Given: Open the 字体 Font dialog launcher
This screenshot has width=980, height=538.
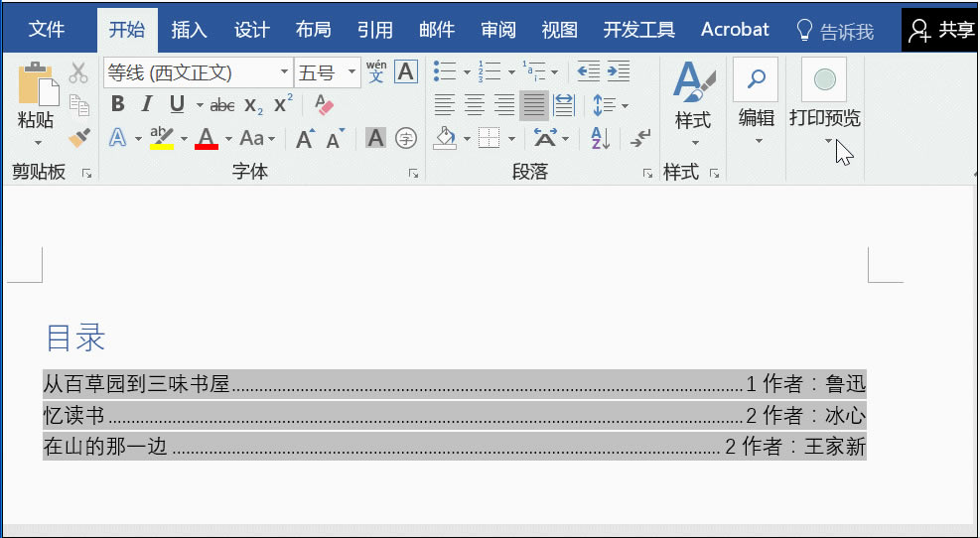Looking at the screenshot, I should coord(413,173).
